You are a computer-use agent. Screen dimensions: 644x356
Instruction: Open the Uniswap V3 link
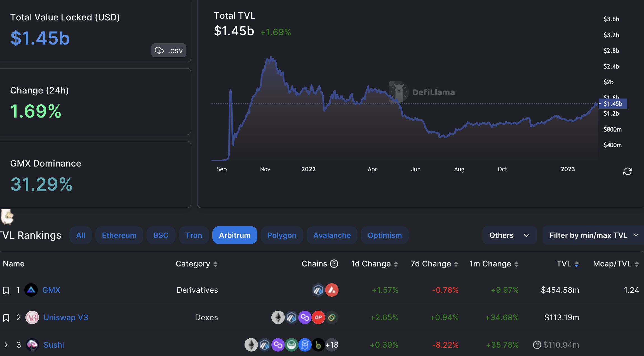[66, 317]
